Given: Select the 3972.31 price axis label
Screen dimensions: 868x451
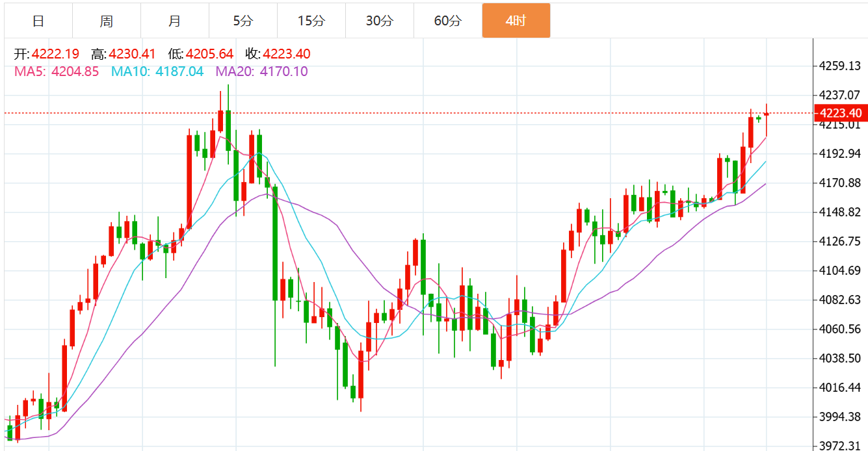Looking at the screenshot, I should [x=839, y=445].
